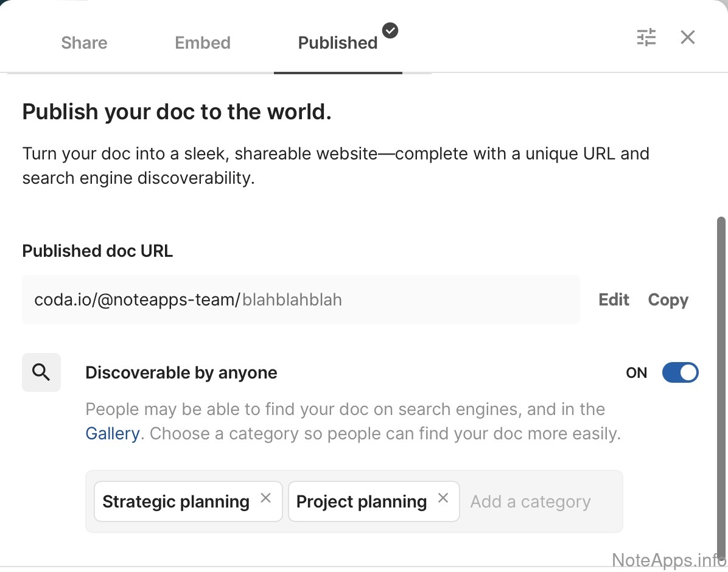This screenshot has width=728, height=572.
Task: Click the Add a category field
Action: click(x=531, y=502)
